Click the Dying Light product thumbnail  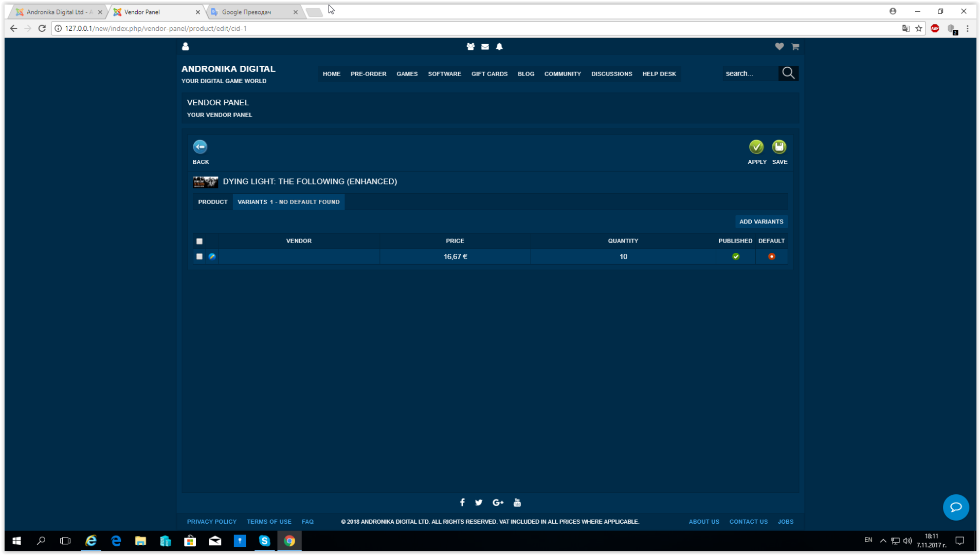205,182
